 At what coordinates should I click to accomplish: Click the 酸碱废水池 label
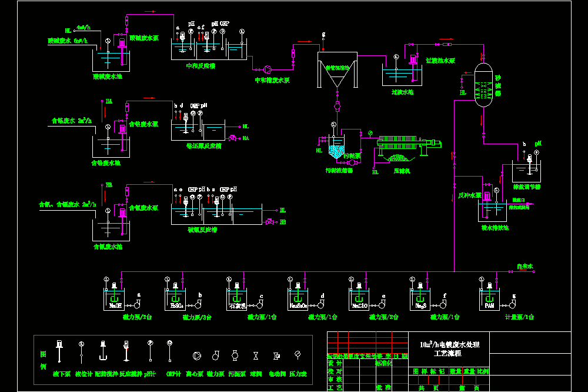[108, 77]
